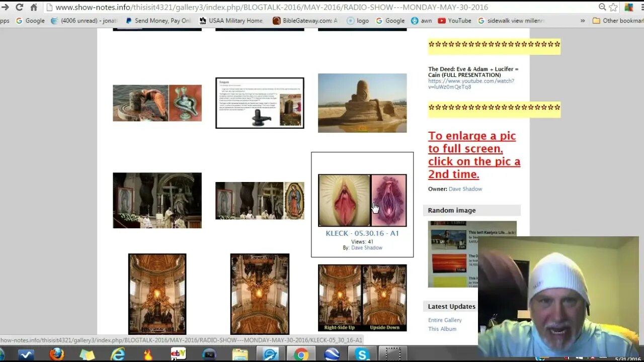The image size is (644, 362).
Task: Open the dashed-rectangle capture tool in taskbar
Action: [392, 354]
